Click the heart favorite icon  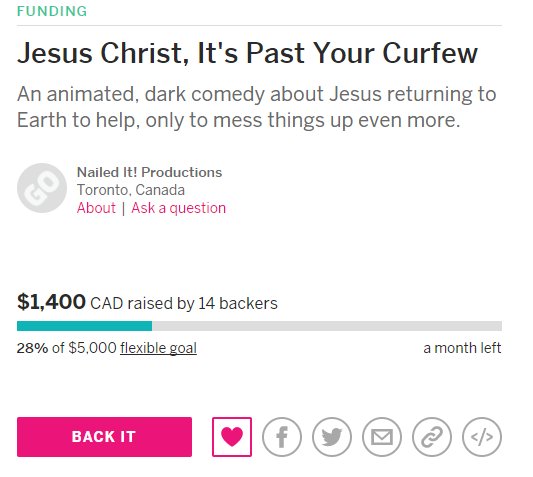coord(232,437)
